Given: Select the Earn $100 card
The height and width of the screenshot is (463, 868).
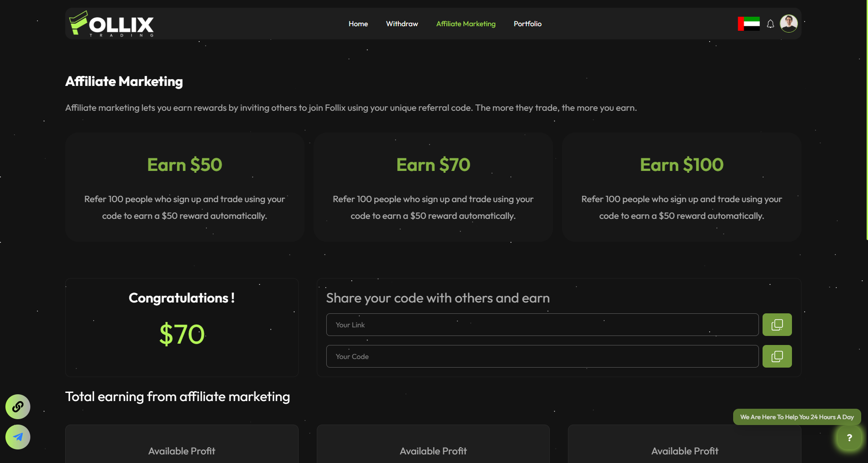Looking at the screenshot, I should click(682, 187).
